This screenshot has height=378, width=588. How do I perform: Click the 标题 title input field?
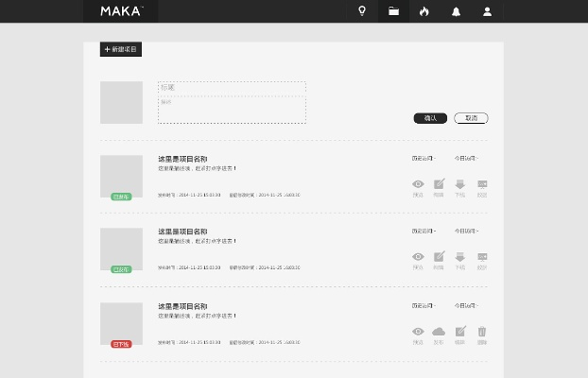point(232,87)
